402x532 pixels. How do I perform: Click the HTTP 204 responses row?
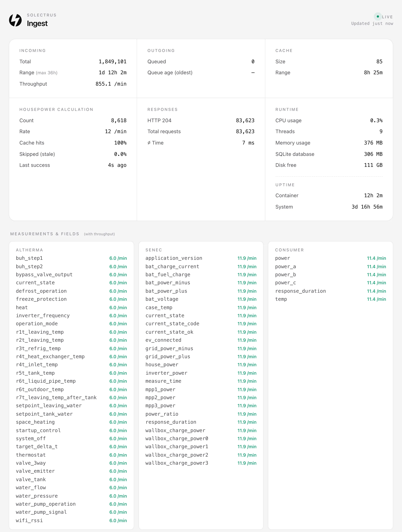coord(201,121)
